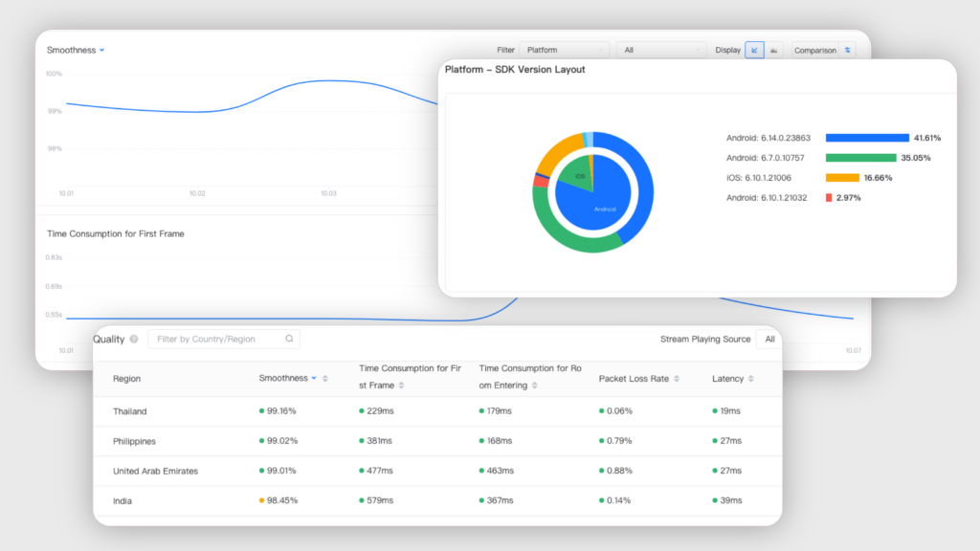This screenshot has height=551, width=980.
Task: Select the Philippines region row
Action: (x=437, y=441)
